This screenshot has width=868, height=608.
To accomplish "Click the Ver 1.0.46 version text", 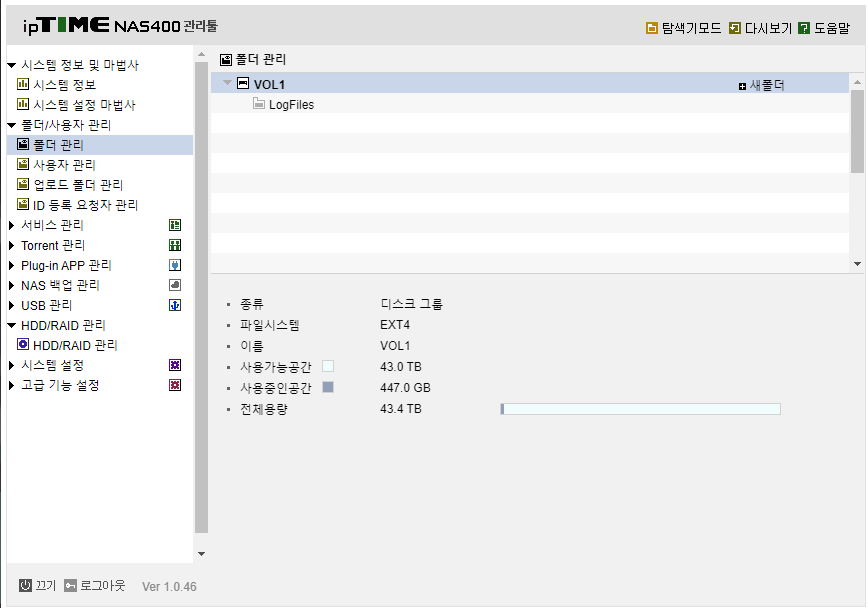I will [169, 586].
